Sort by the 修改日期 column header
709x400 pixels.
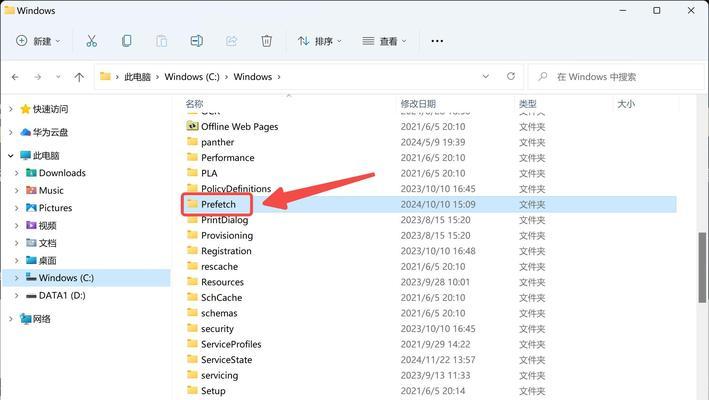[x=418, y=104]
